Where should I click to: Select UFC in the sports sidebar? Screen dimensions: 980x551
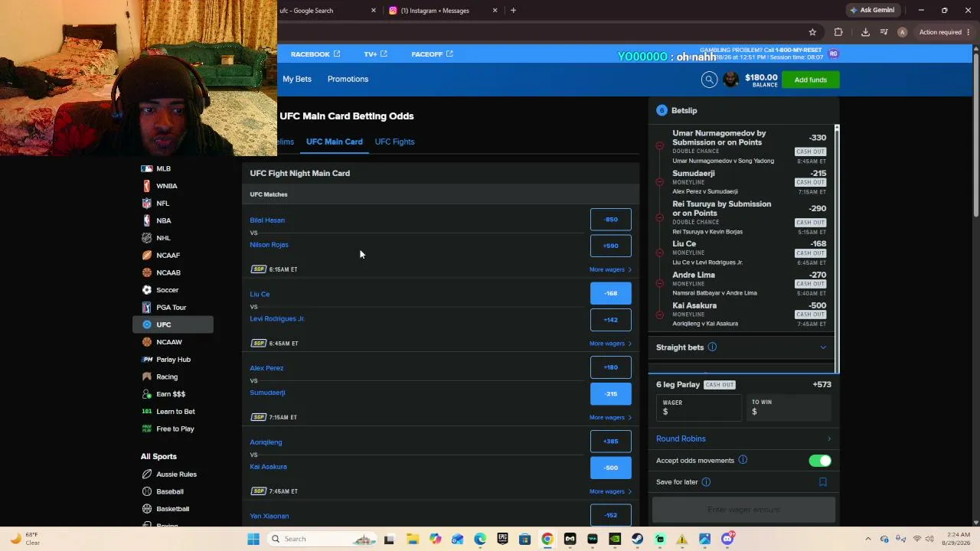pyautogui.click(x=173, y=324)
